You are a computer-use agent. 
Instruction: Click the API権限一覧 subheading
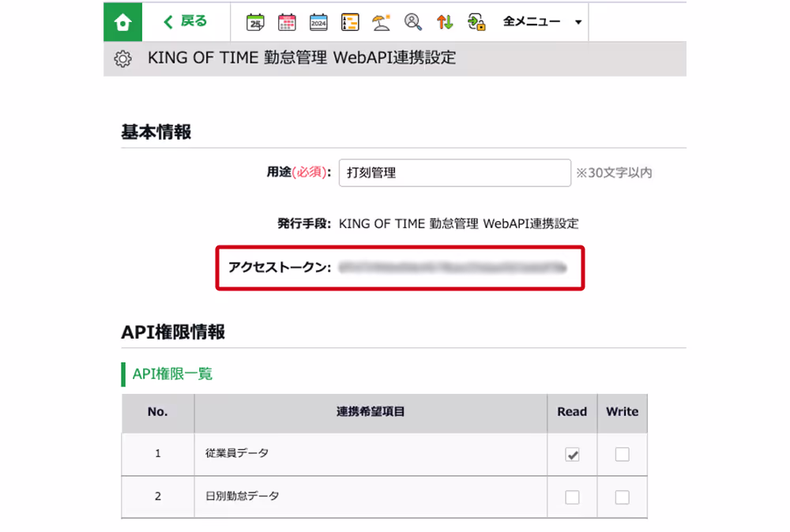coord(172,374)
